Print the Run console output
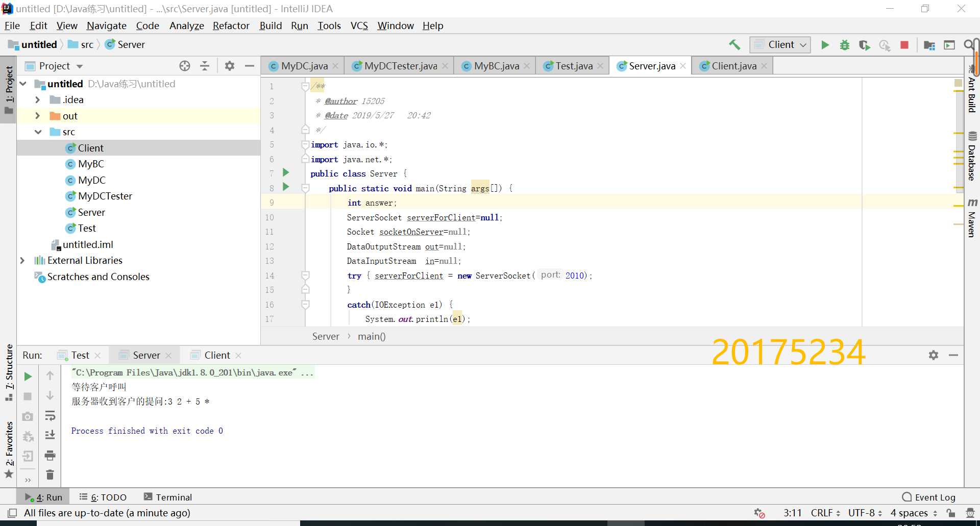The image size is (980, 526). [x=50, y=455]
